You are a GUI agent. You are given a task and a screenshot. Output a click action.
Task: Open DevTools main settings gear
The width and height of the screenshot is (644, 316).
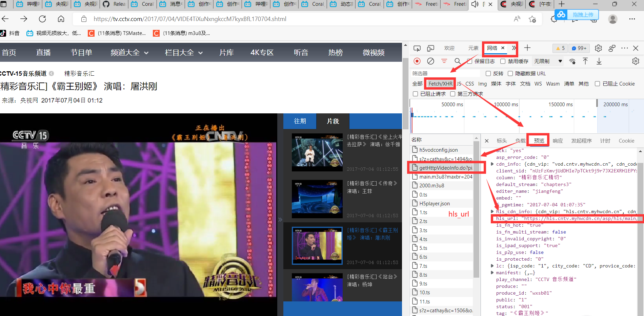click(598, 48)
